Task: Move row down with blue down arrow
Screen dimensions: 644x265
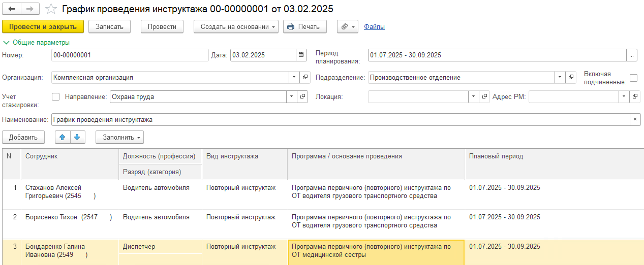Action: pos(77,137)
